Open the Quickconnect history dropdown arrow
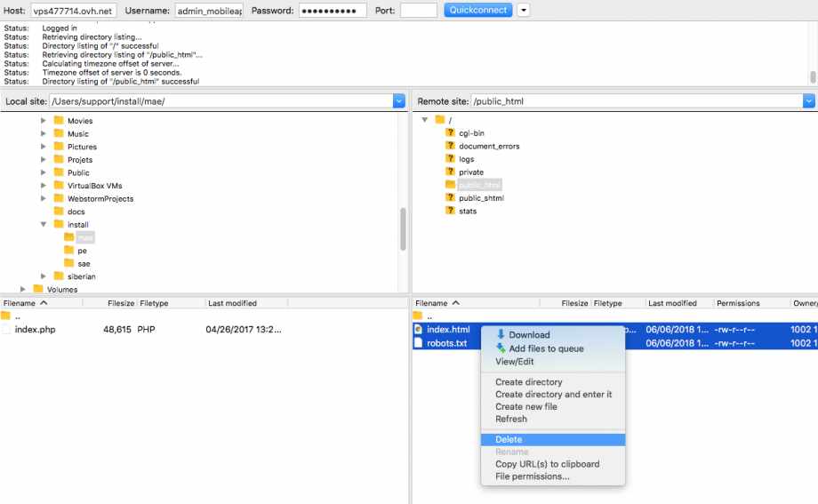 click(x=524, y=11)
